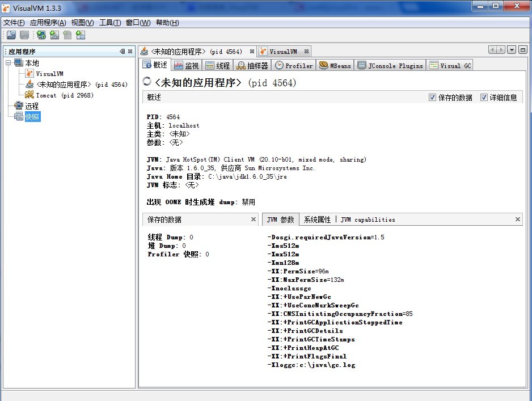532x401 pixels.
Task: Click the VisualVM 1.3.3 title bar icon
Action: 6,8
